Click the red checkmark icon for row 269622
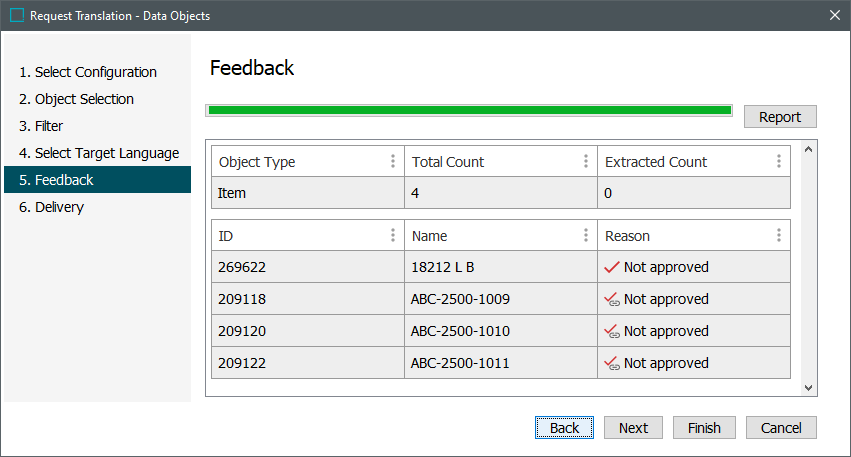 coord(612,267)
